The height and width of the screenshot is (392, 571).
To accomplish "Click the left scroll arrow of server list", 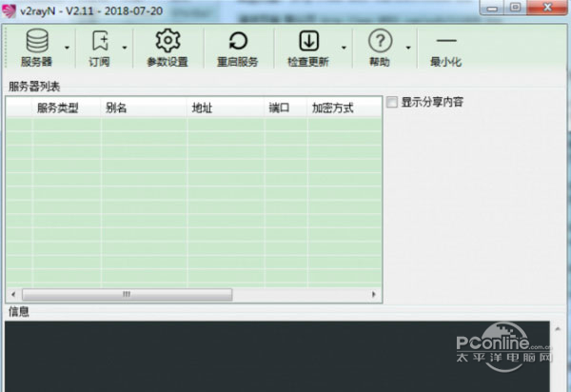I will pyautogui.click(x=13, y=294).
